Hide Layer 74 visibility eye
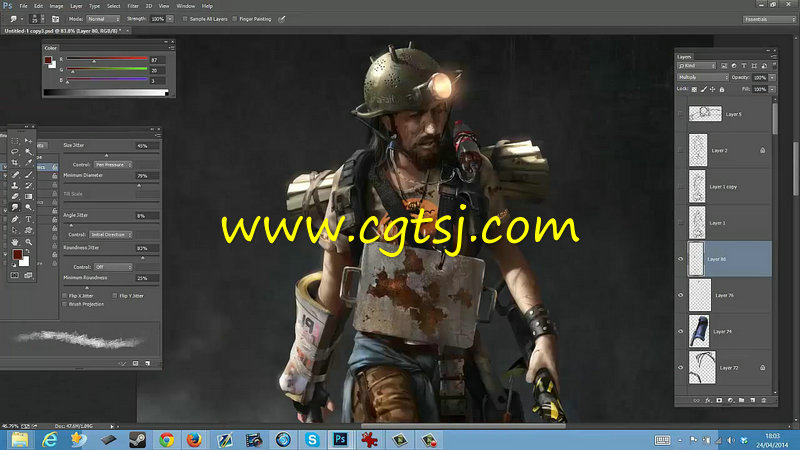Image resolution: width=800 pixels, height=450 pixels. (x=680, y=332)
